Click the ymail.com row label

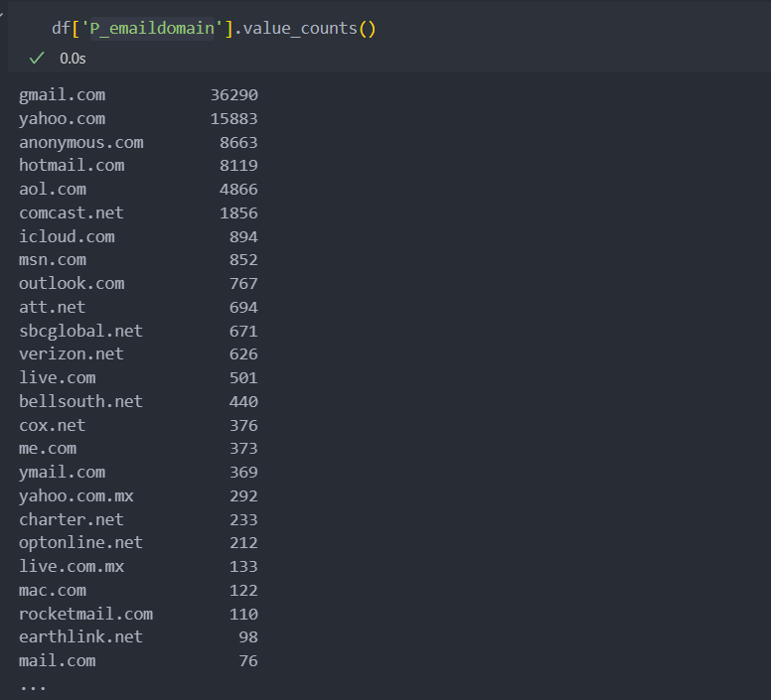(62, 473)
